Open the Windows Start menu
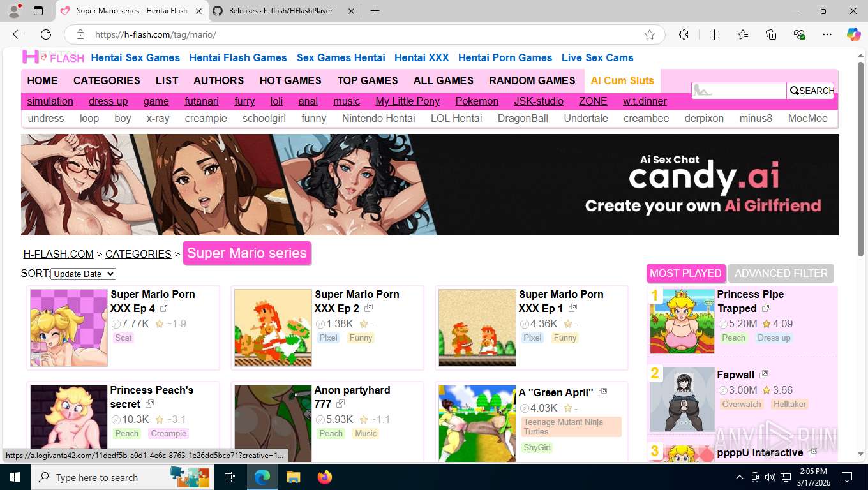Screen dimensions: 868x490 [15, 477]
